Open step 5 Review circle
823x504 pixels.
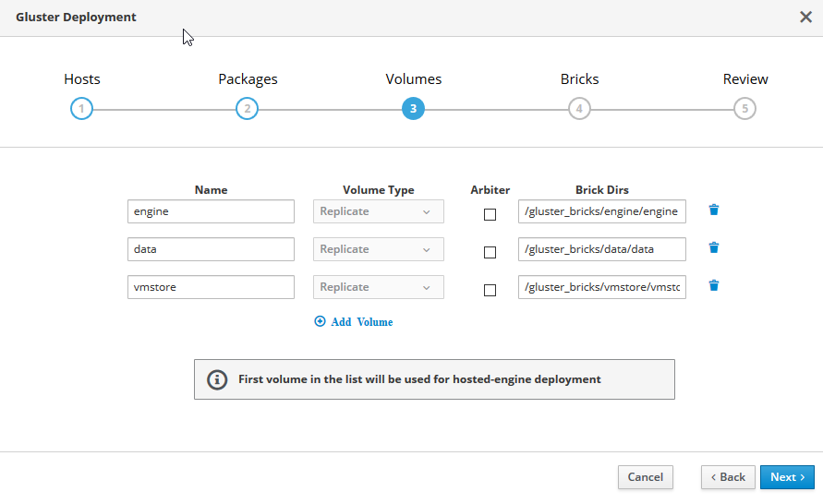pos(744,109)
